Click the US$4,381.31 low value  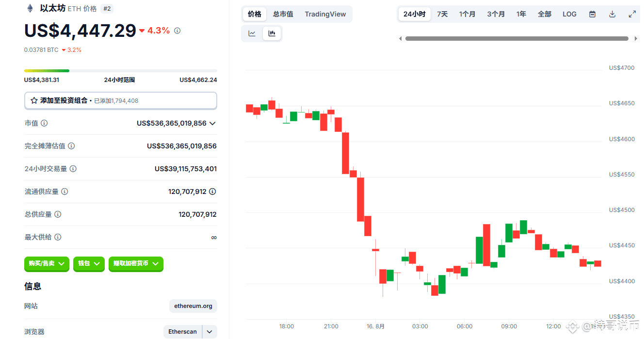42,80
